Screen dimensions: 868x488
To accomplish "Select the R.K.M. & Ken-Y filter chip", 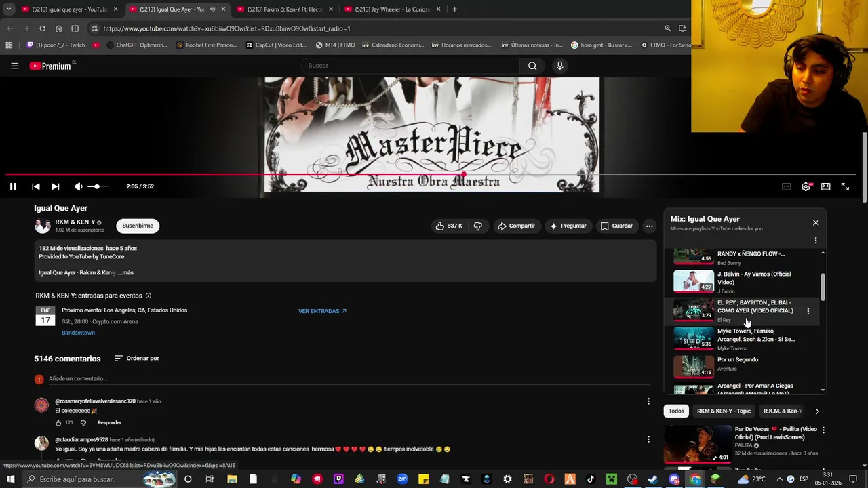I will [783, 411].
